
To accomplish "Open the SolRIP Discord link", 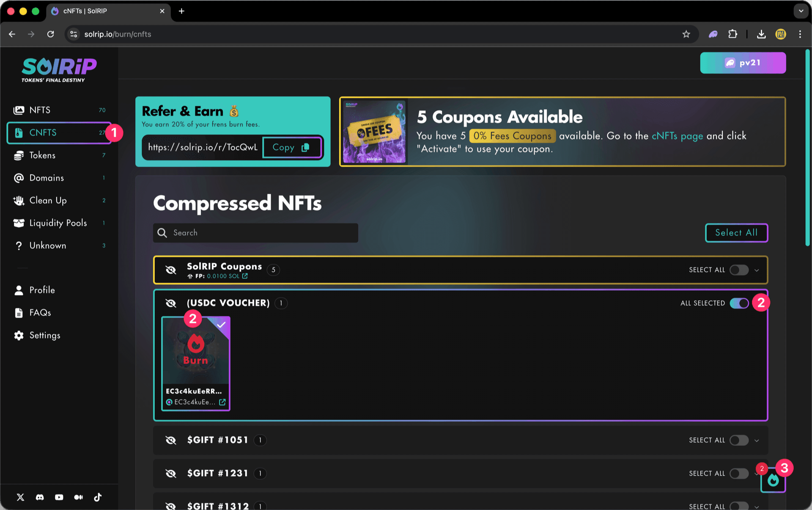I will [40, 497].
